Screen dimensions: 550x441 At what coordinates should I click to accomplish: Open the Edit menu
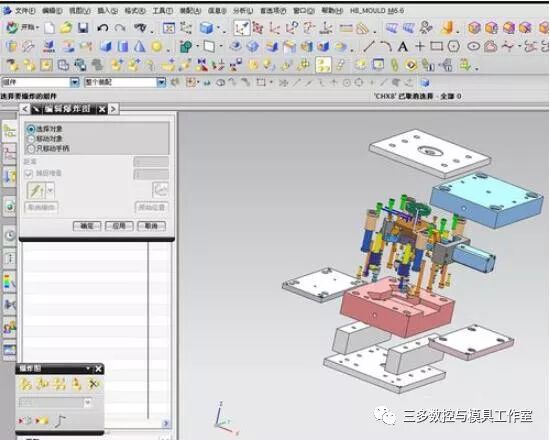52,11
